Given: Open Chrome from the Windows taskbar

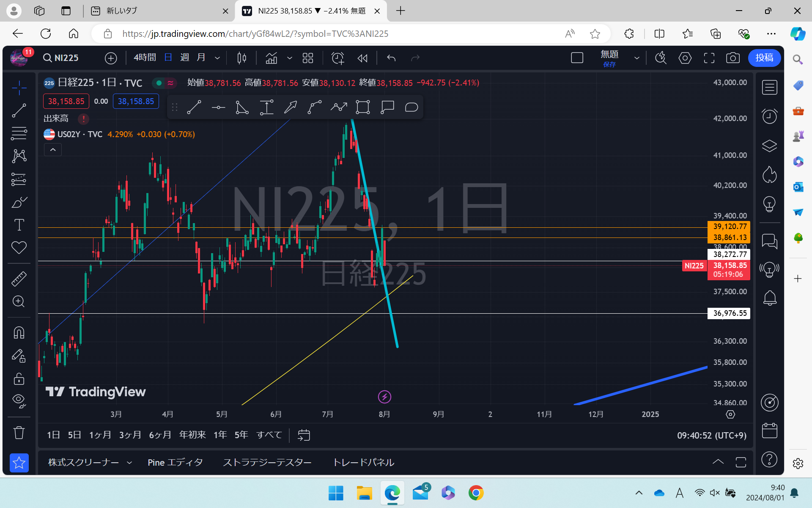Looking at the screenshot, I should pos(475,493).
